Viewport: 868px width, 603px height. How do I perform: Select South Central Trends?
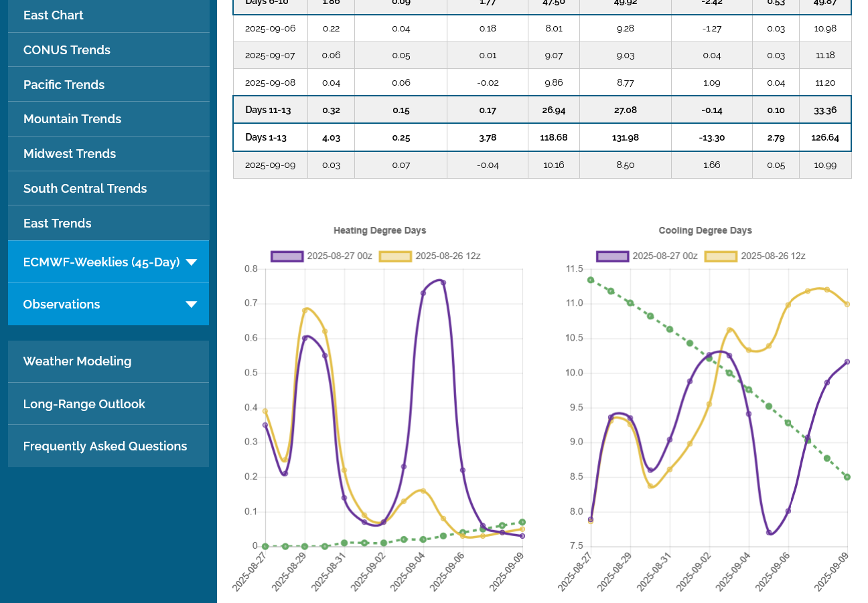coord(85,189)
